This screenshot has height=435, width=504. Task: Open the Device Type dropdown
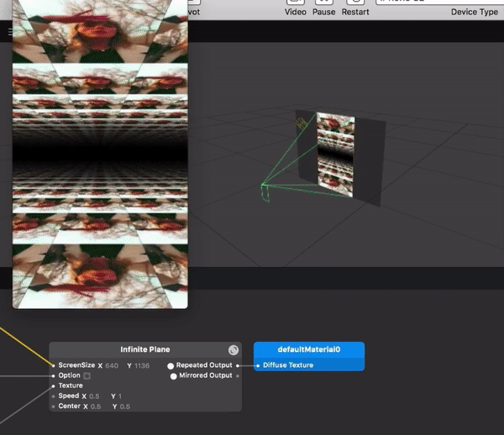coord(439,2)
